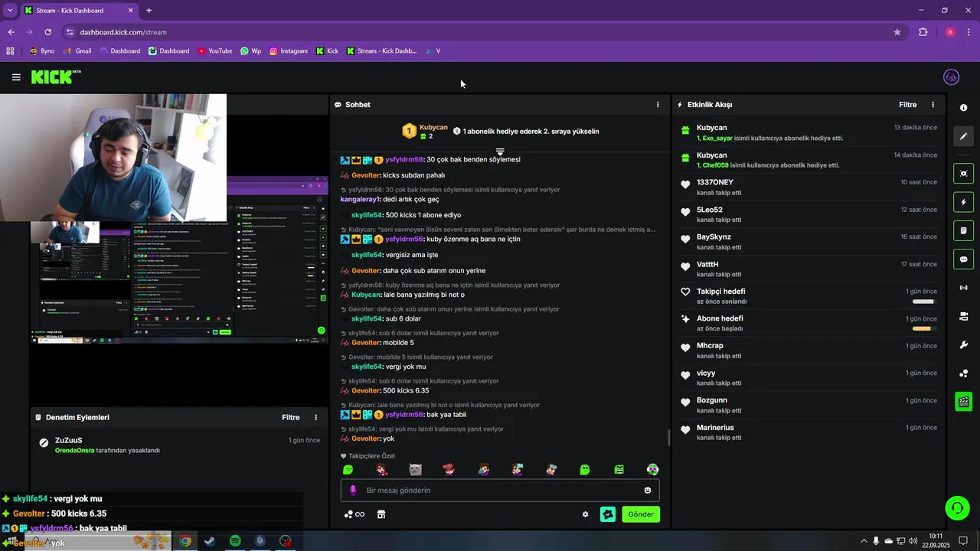
Task: Click the chat panel scrollbar
Action: (x=669, y=438)
